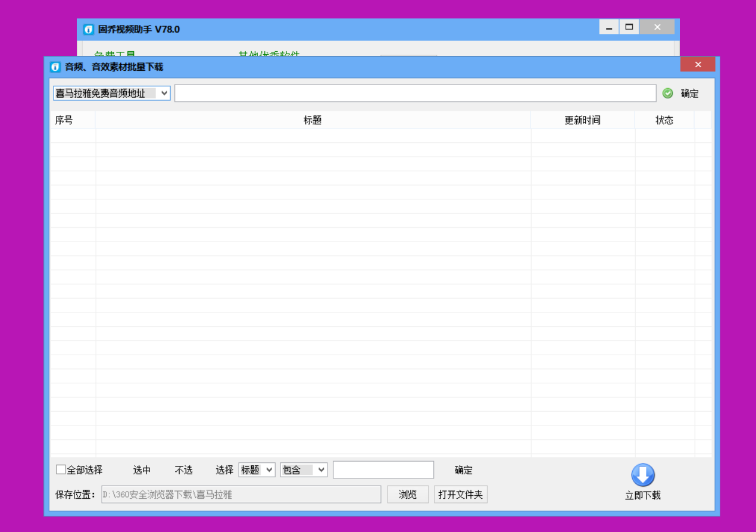Click the 选中 option

[142, 470]
